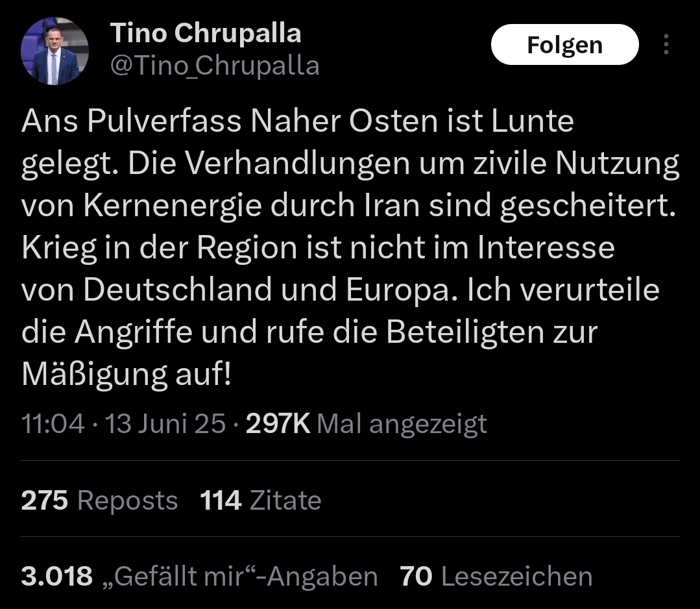Open the 114 Zitate list
Screen dimensions: 700x609
pyautogui.click(x=260, y=501)
